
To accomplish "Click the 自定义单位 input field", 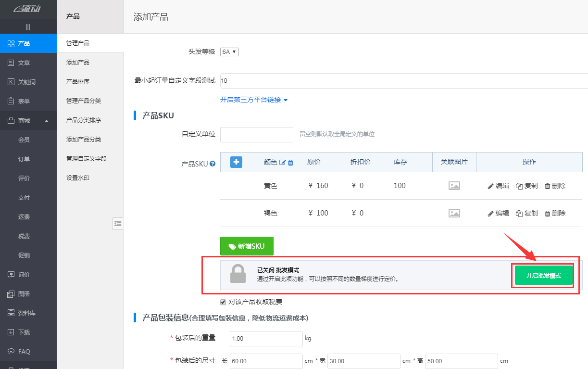I will [256, 135].
